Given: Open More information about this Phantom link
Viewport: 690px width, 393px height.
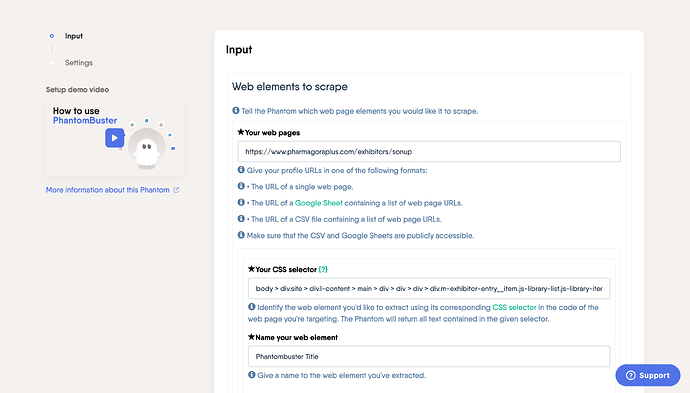Looking at the screenshot, I should tap(107, 190).
